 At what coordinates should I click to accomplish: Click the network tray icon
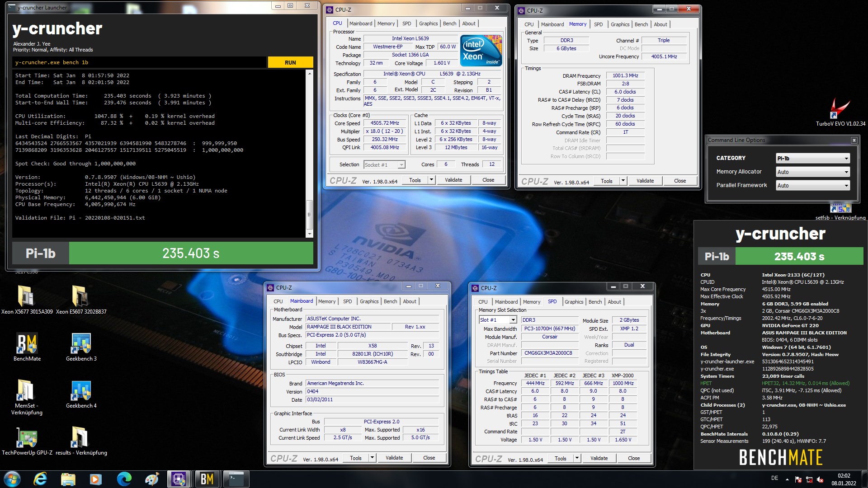(x=809, y=480)
